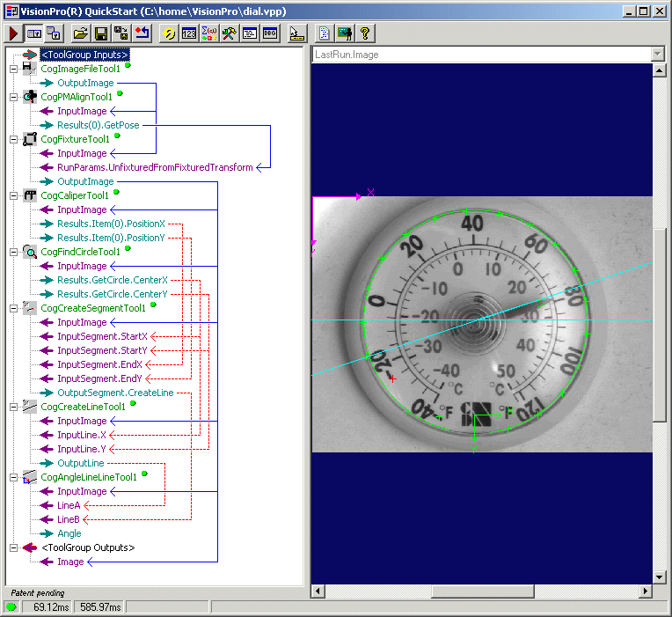The width and height of the screenshot is (672, 617).
Task: Select the CogFindCircleTool1 tree item
Action: pos(80,252)
